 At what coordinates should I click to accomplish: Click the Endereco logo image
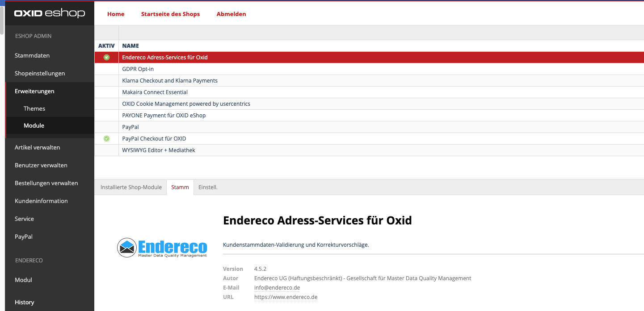pyautogui.click(x=162, y=248)
